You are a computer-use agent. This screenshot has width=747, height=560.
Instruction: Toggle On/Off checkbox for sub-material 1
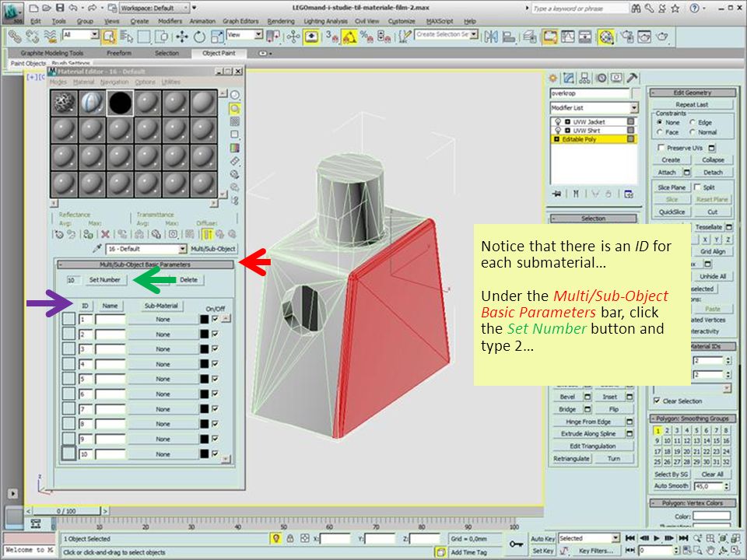coord(215,319)
